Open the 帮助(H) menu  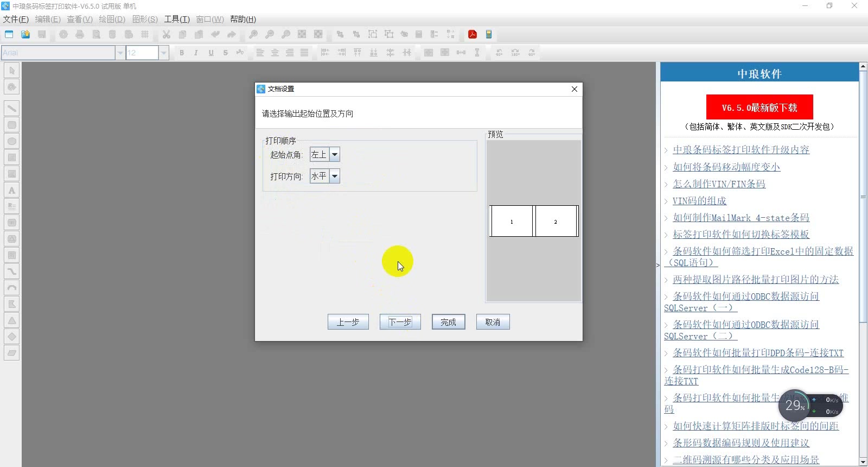point(243,19)
